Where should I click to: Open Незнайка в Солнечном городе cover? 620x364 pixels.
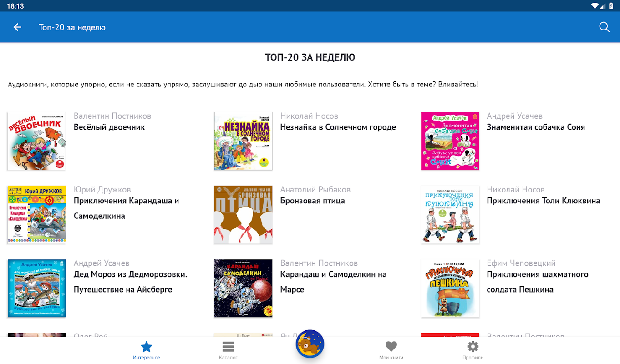244,141
